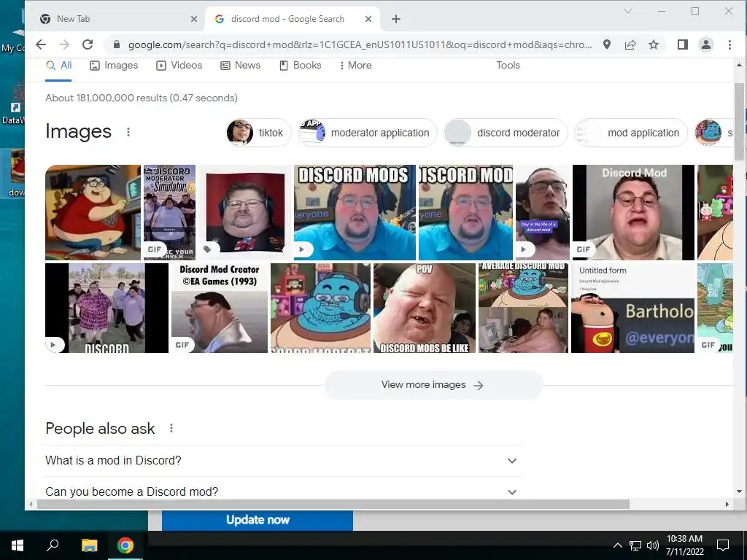Click Update now in the background window
Viewport: 747px width, 560px height.
point(258,520)
